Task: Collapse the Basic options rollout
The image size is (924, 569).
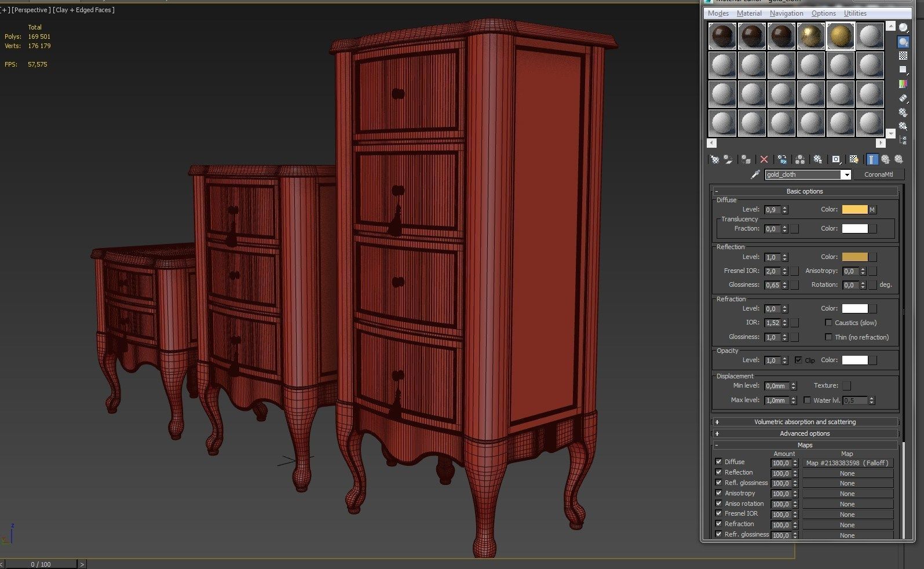Action: (805, 191)
